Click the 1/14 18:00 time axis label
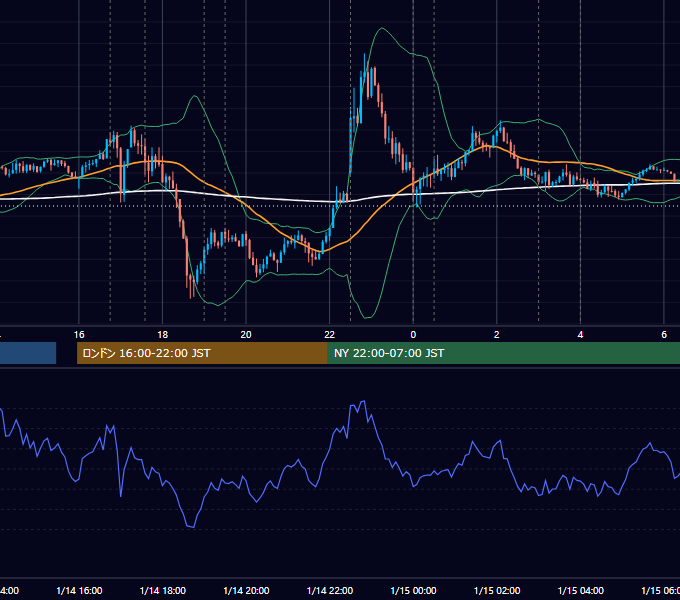 pos(163,590)
